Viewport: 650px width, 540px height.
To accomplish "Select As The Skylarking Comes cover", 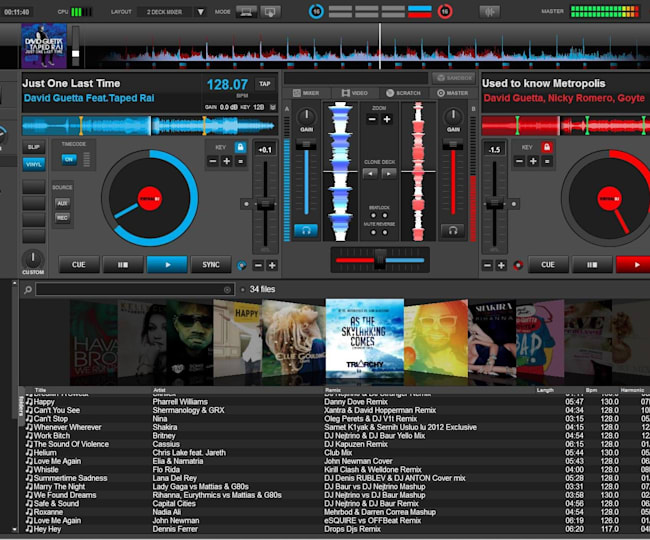I will [365, 338].
